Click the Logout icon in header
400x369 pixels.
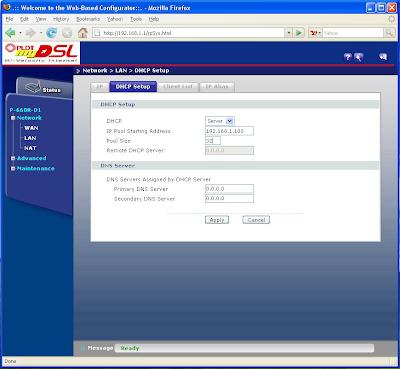[383, 57]
